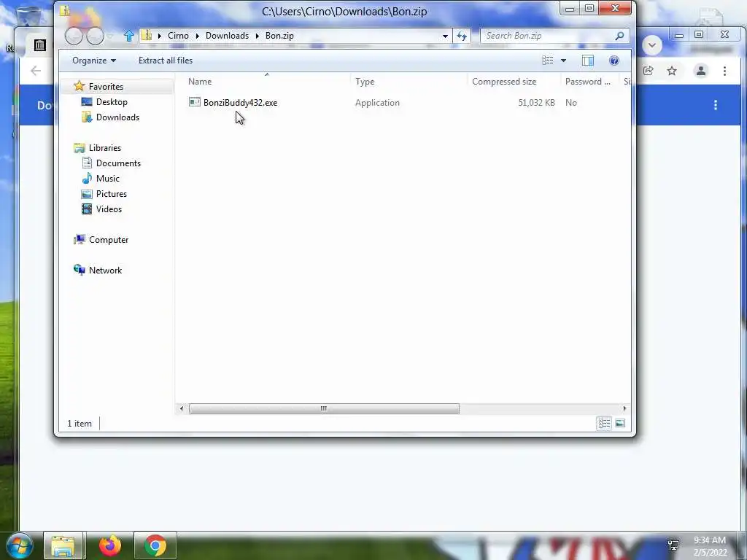The image size is (747, 560).
Task: Open Chrome's profile avatar icon
Action: click(x=701, y=71)
